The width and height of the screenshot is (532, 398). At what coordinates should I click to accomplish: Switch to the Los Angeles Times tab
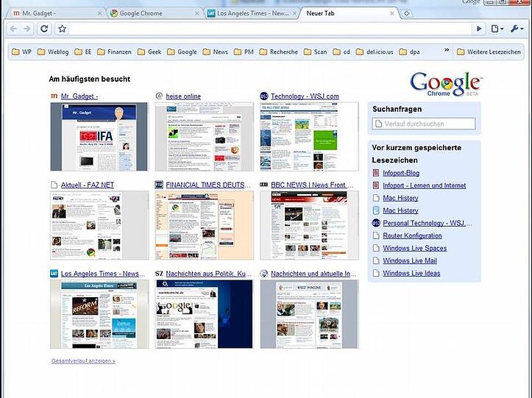(253, 13)
